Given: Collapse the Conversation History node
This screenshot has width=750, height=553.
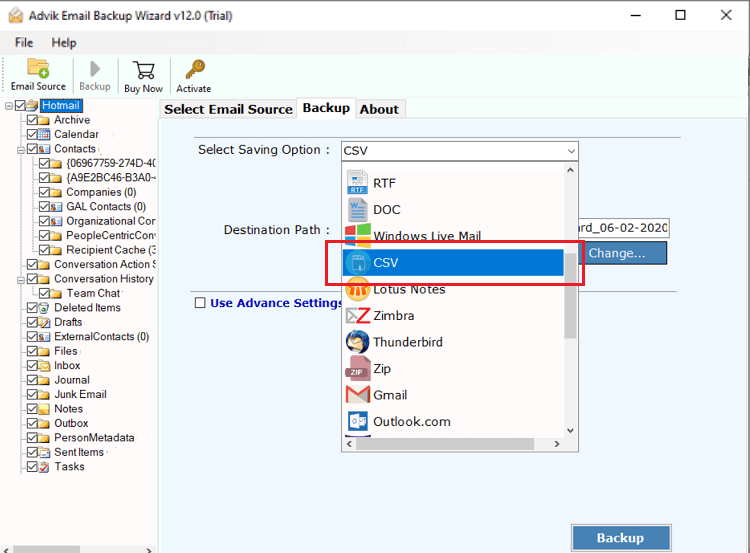Looking at the screenshot, I should pos(21,280).
